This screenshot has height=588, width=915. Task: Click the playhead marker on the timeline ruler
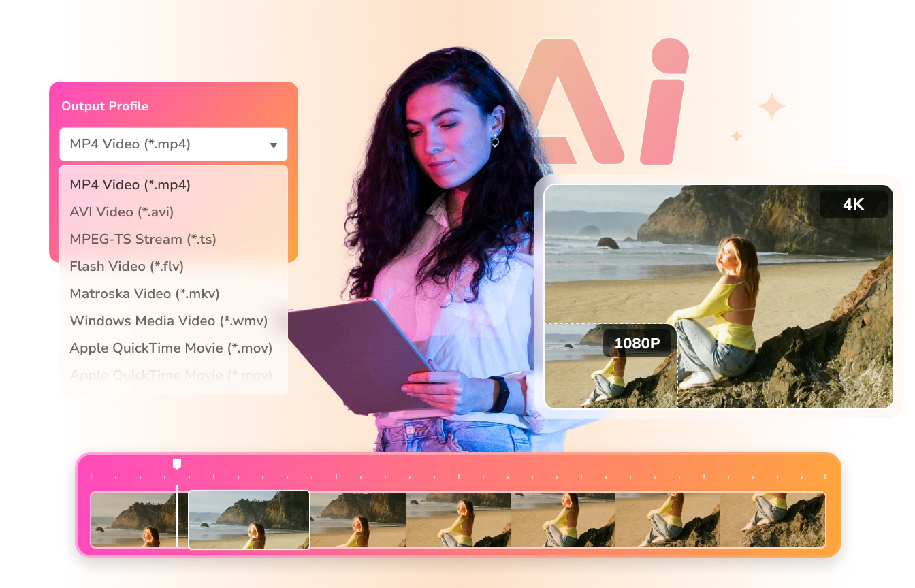(x=177, y=465)
